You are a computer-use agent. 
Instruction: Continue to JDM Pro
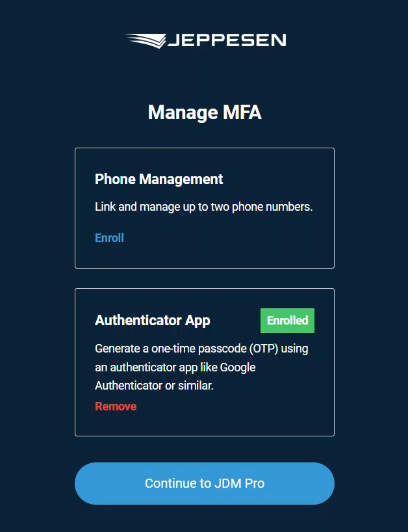(205, 483)
